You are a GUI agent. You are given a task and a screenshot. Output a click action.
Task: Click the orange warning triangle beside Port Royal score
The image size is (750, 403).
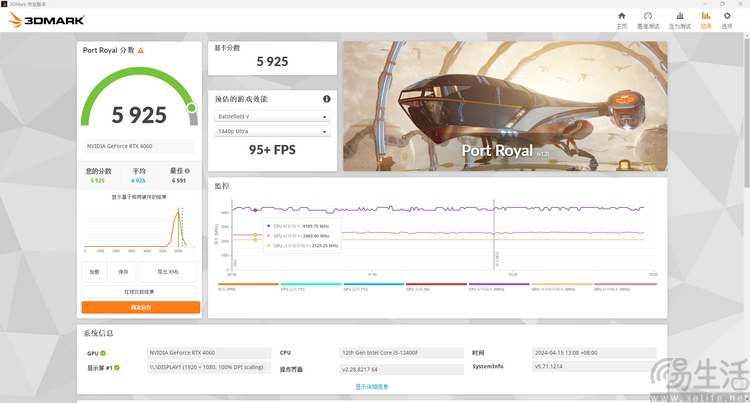pos(141,50)
